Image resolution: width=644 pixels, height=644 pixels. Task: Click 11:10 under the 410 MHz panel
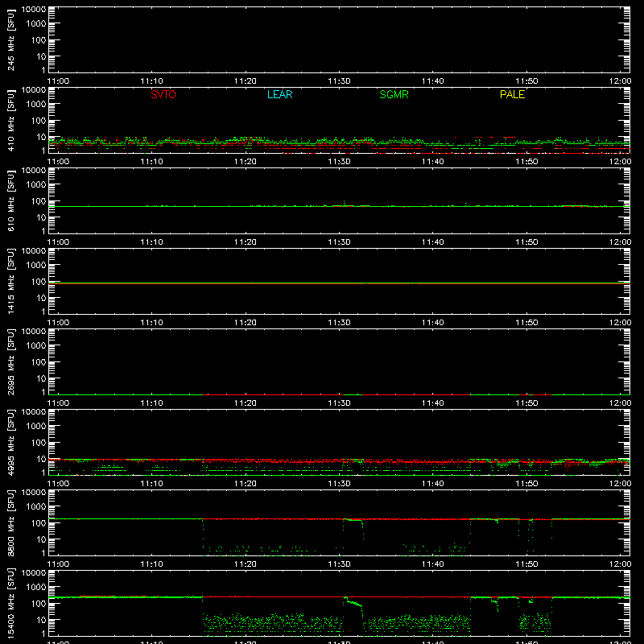[x=152, y=162]
